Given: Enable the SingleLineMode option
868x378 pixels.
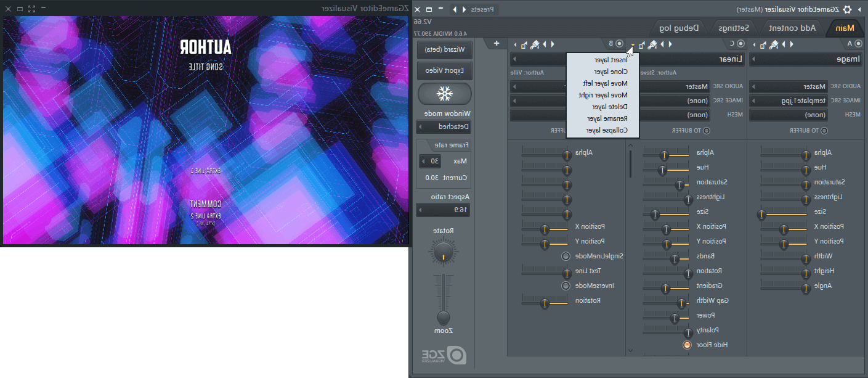Looking at the screenshot, I should (x=566, y=256).
